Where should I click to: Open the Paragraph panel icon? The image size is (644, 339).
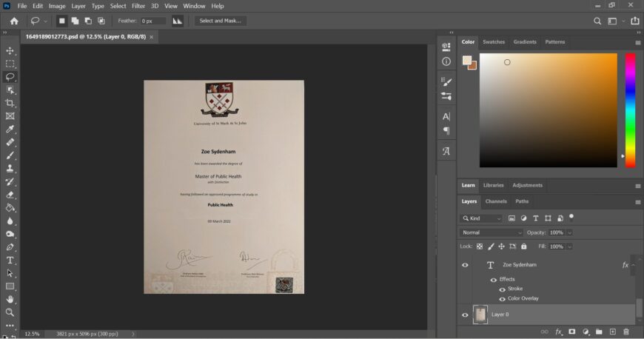[x=446, y=131]
